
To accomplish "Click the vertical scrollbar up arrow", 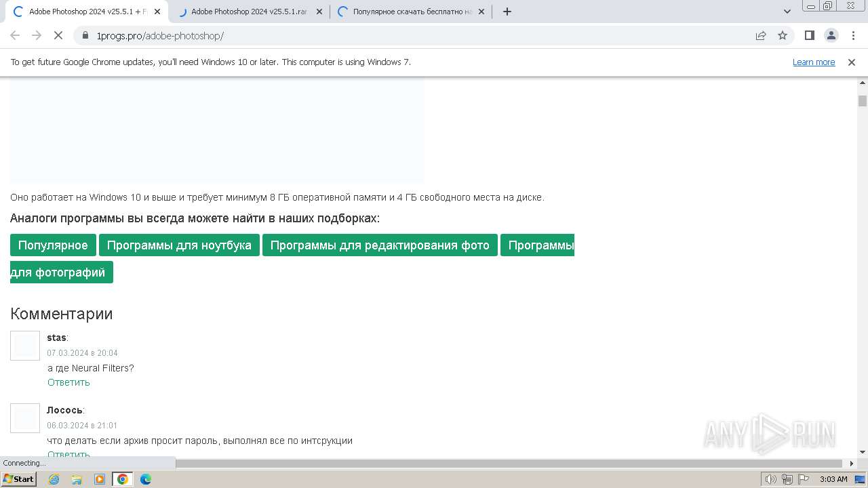I will [x=863, y=83].
